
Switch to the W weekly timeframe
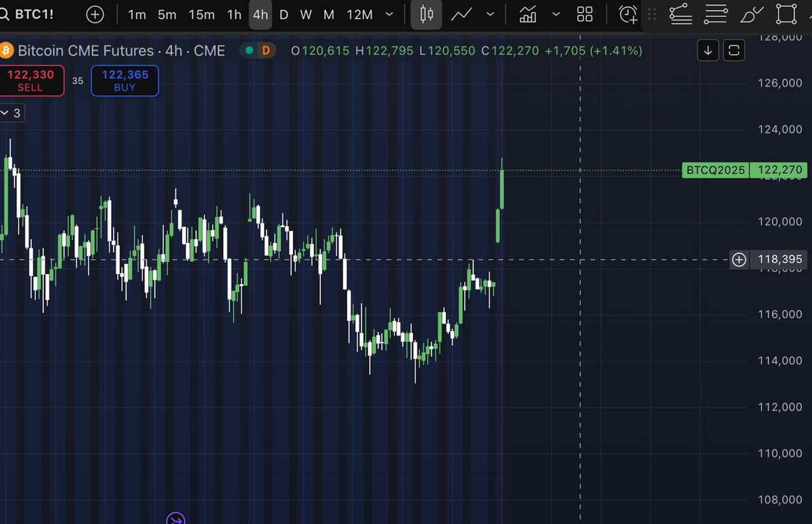tap(306, 14)
